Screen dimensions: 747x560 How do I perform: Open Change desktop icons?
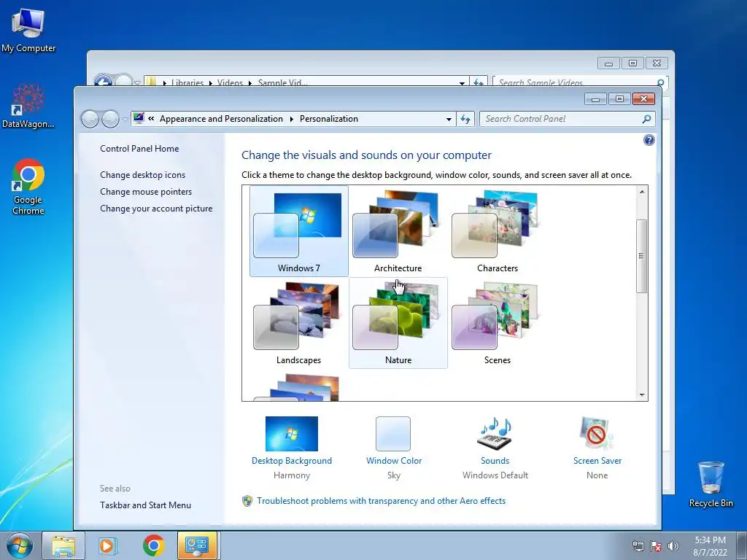pyautogui.click(x=142, y=175)
